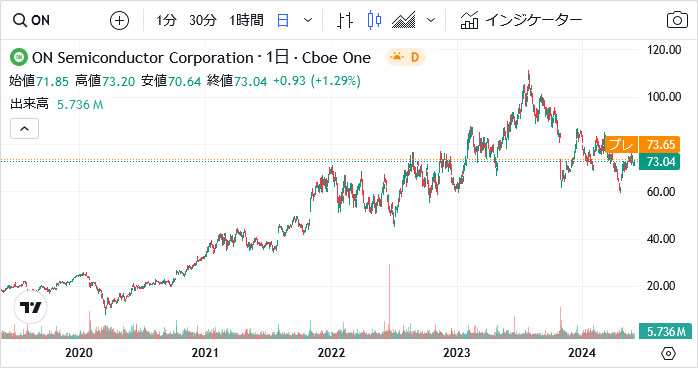Viewport: 698px width, 368px height.
Task: Open symbol search for ON
Action: (x=31, y=20)
